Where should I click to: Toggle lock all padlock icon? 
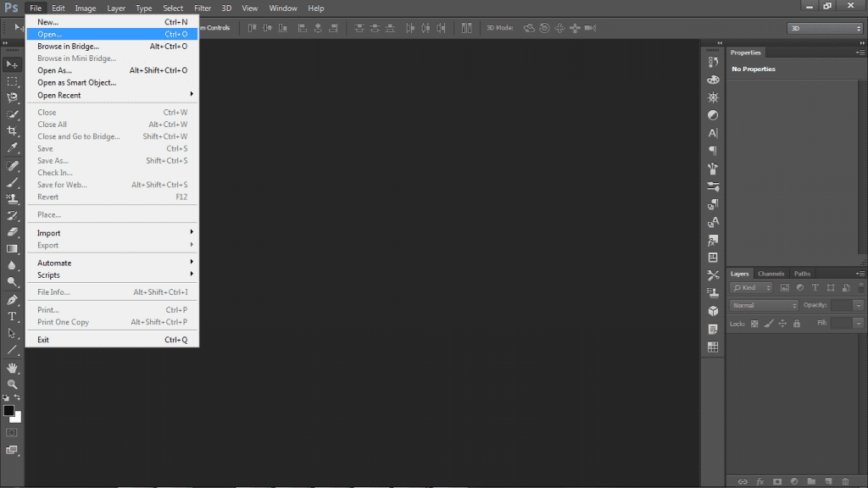tap(796, 324)
